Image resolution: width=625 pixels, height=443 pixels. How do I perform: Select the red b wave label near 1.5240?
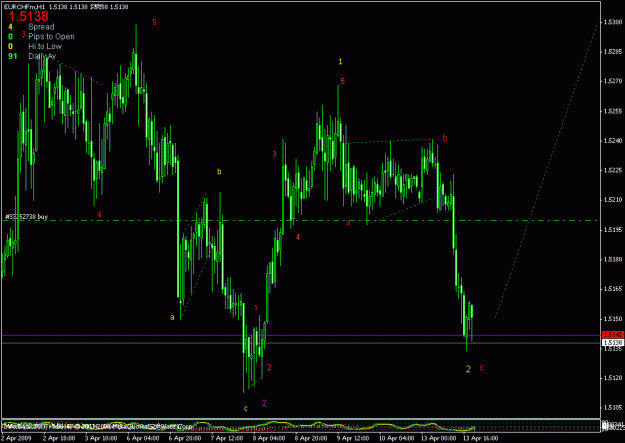[445, 138]
